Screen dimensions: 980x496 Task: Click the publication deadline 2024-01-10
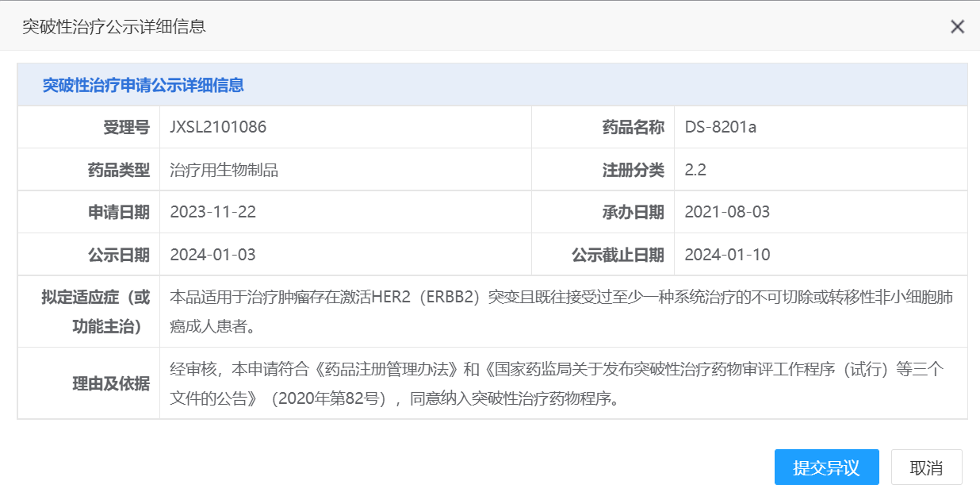pyautogui.click(x=727, y=255)
